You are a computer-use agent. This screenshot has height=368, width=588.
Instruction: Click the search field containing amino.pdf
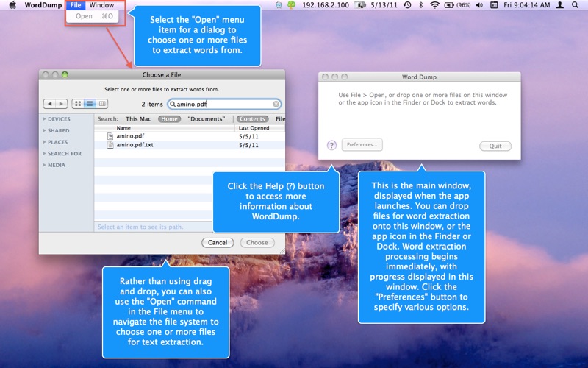224,104
